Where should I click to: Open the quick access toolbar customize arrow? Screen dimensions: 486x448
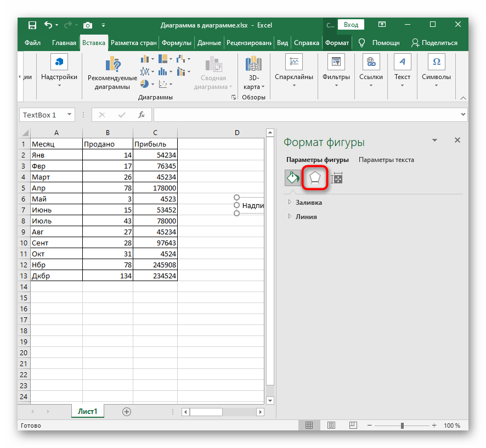pos(103,25)
